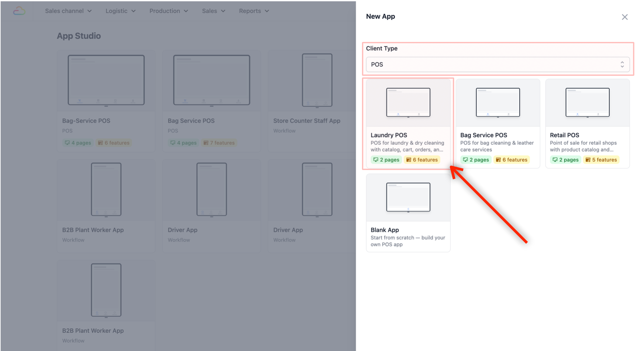Expand the Logistic menu
644x351 pixels.
point(121,11)
